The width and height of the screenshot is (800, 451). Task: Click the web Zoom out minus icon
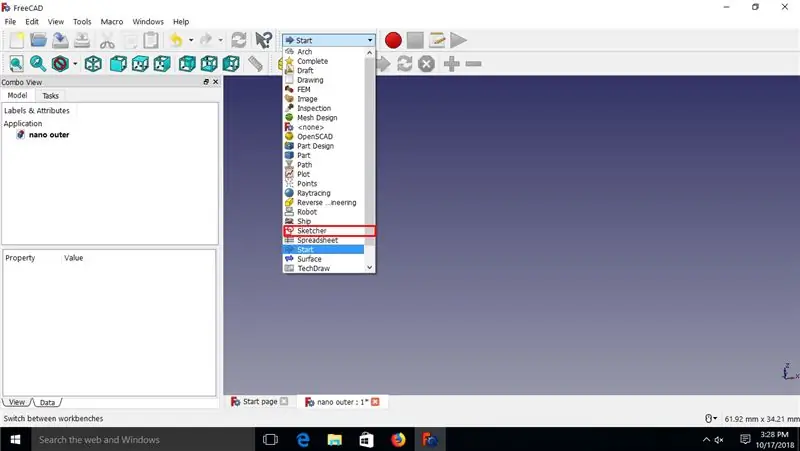point(473,64)
